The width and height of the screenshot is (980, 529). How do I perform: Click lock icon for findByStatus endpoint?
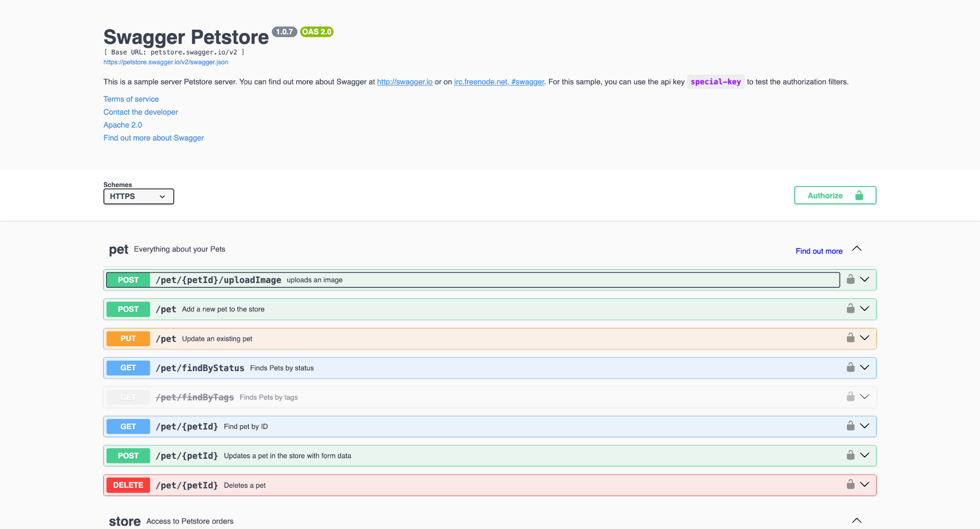[850, 367]
